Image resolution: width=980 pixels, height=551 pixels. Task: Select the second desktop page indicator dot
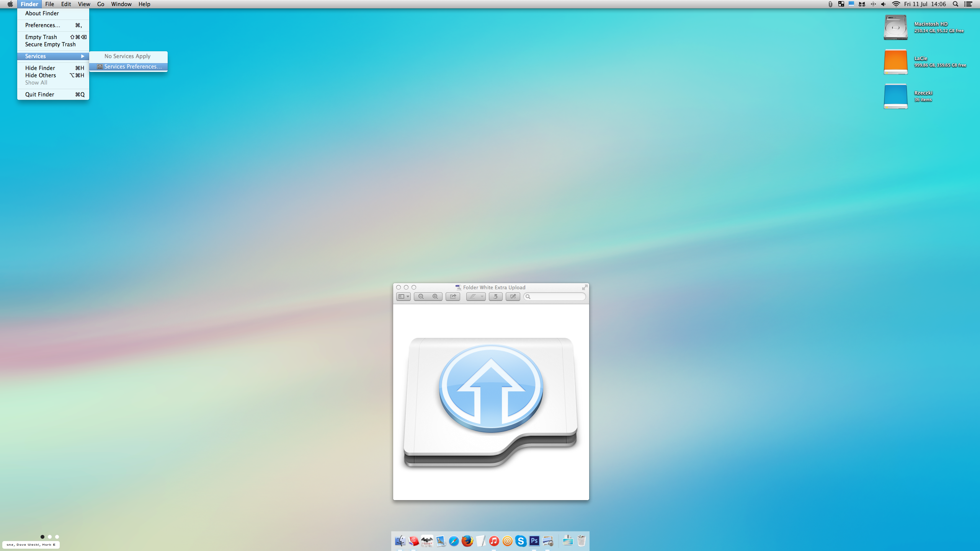50,537
